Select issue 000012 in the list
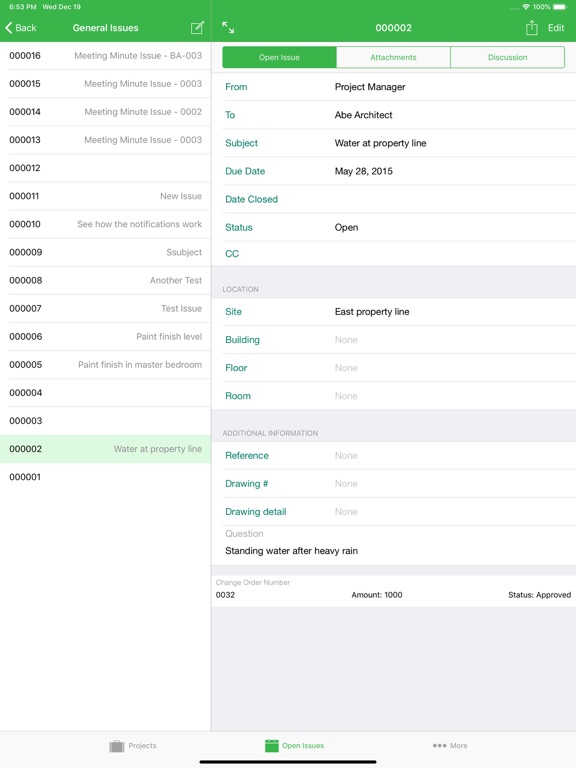 tap(105, 168)
